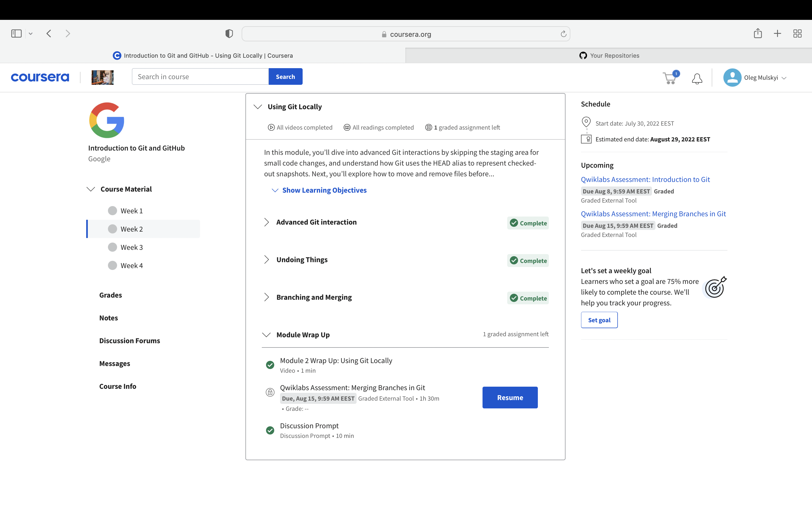Image resolution: width=812 pixels, height=527 pixels.
Task: Open the Safari share icon
Action: click(x=757, y=33)
